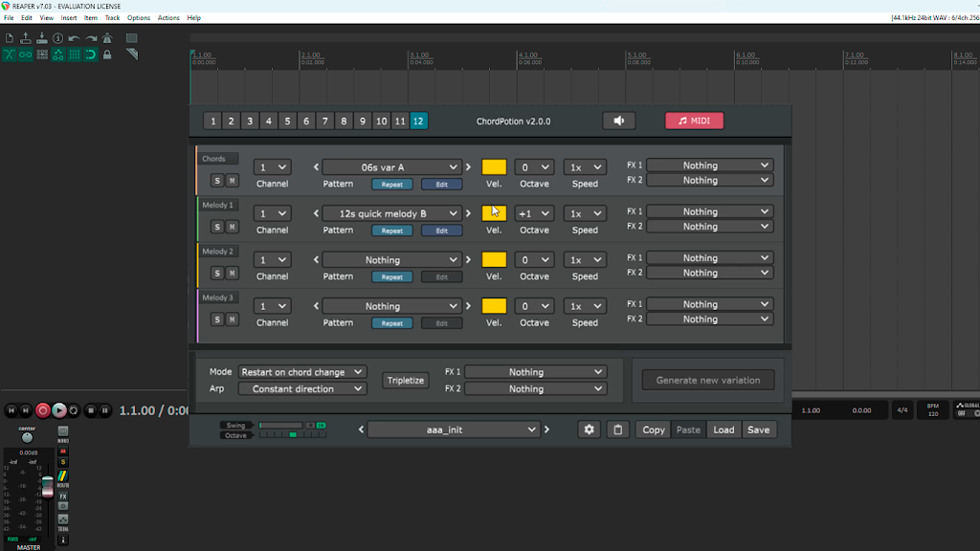Click the transport Play button

pos(58,410)
